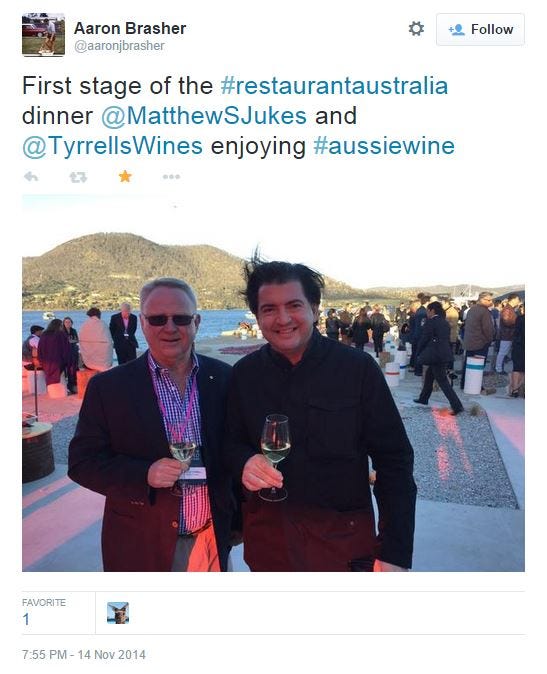
Task: Open the gear settings dropdown
Action: click(x=416, y=29)
